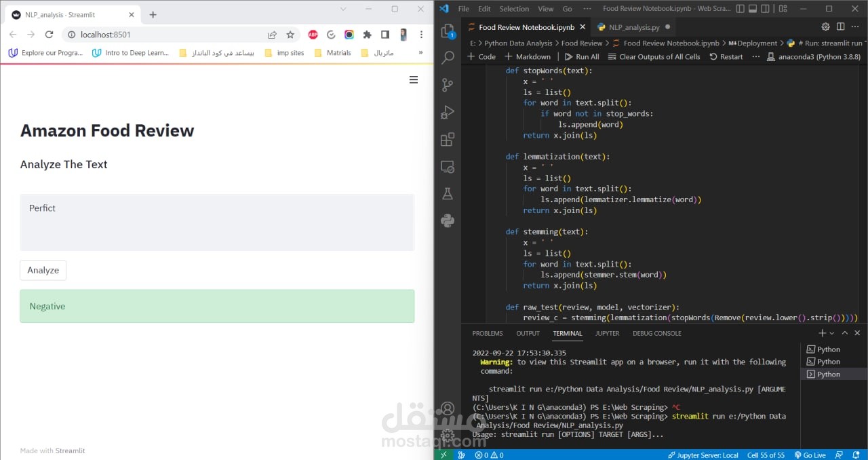Show hidden bookmarks with the double chevron
This screenshot has height=460, width=868.
(x=421, y=52)
